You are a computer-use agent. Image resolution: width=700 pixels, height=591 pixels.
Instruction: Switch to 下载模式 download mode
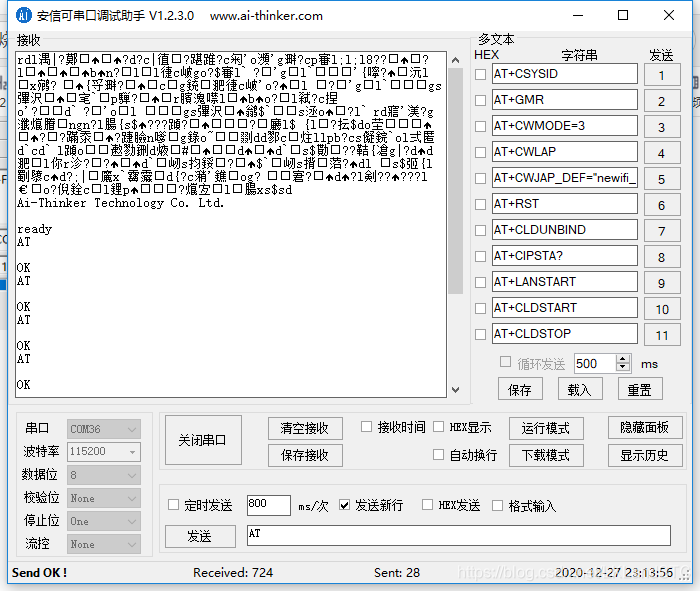(x=546, y=455)
